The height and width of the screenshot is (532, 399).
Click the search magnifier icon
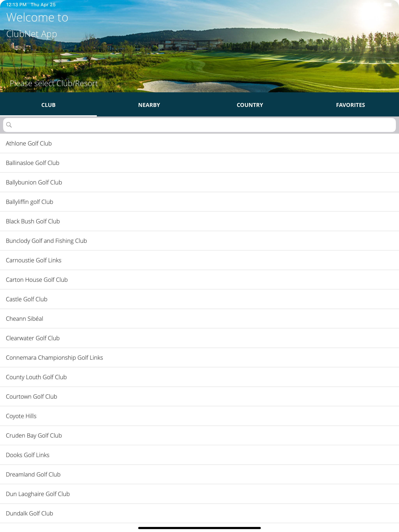tap(9, 125)
